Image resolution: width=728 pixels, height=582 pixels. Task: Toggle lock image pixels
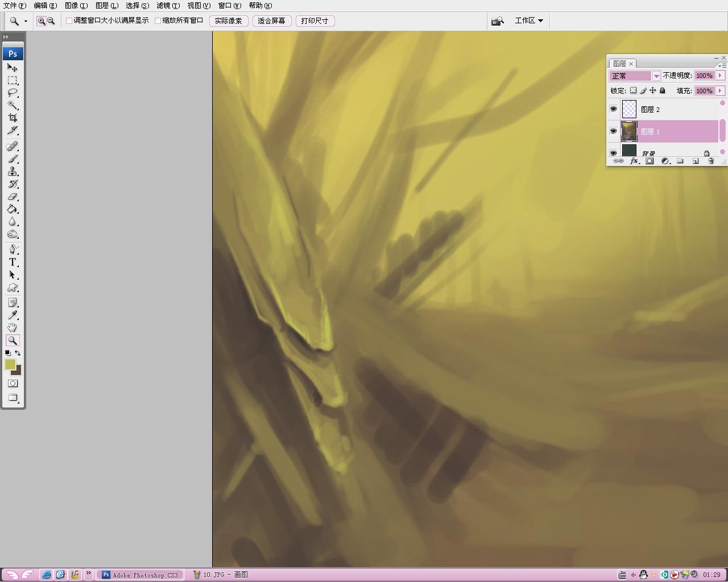(x=643, y=90)
